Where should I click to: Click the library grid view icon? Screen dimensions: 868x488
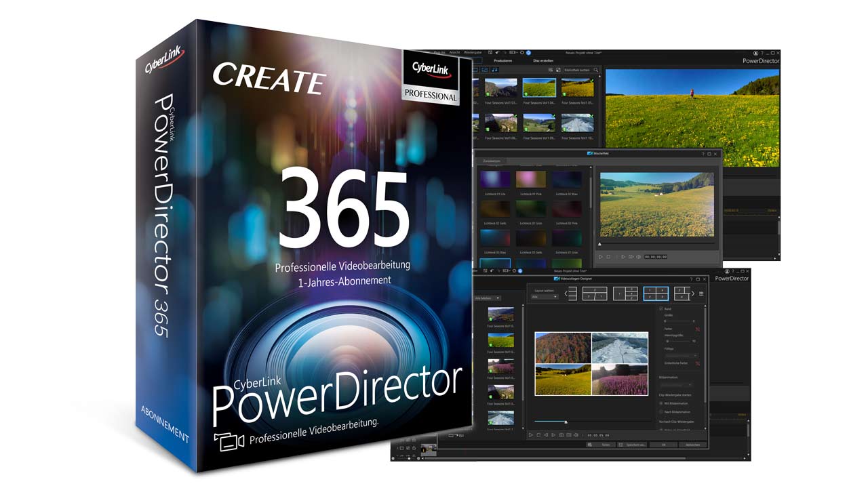coord(551,70)
